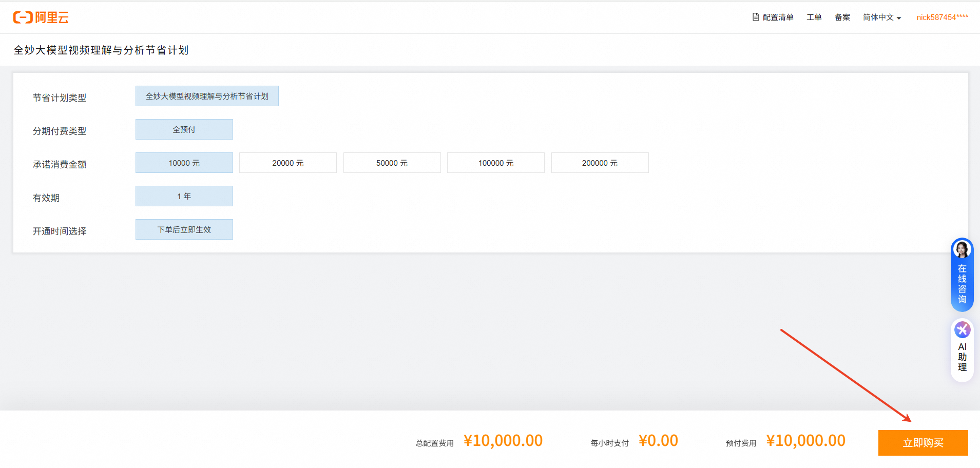Image resolution: width=980 pixels, height=468 pixels.
Task: Click the 总配置费用 ¥10,000.00 amount
Action: pos(503,441)
